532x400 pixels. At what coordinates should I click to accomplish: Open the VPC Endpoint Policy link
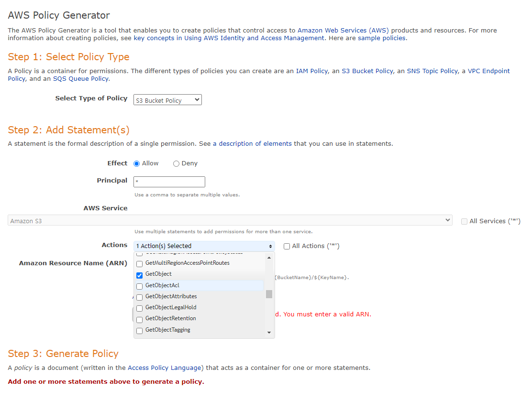click(x=488, y=71)
